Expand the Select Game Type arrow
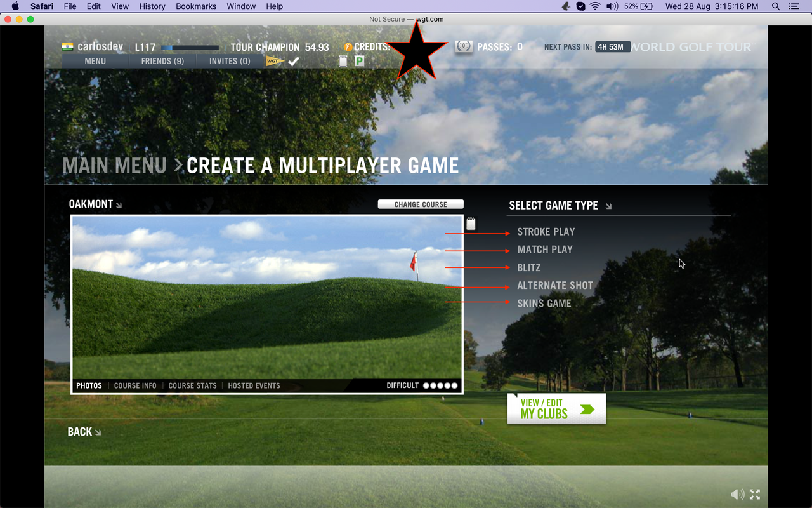 click(608, 206)
